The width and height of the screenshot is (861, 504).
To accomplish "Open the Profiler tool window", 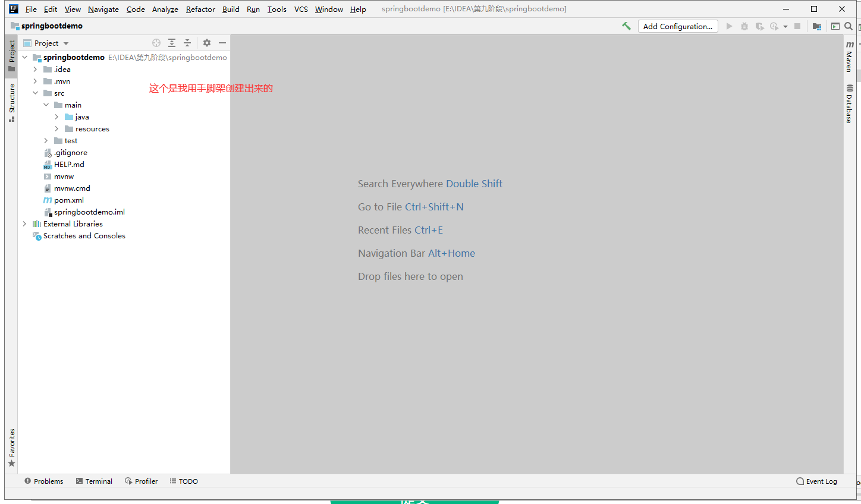I will 142,481.
